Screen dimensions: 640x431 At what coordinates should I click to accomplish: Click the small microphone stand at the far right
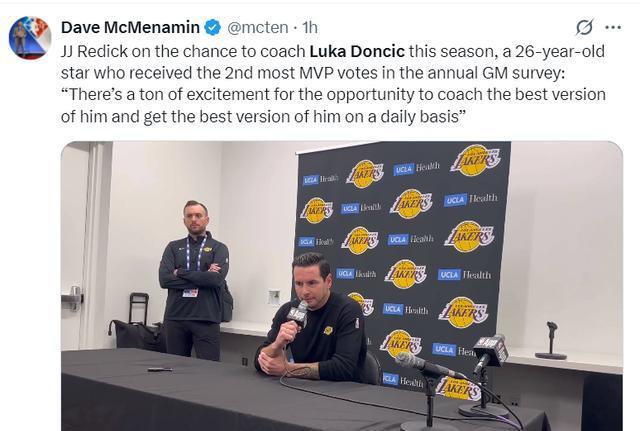click(x=551, y=341)
